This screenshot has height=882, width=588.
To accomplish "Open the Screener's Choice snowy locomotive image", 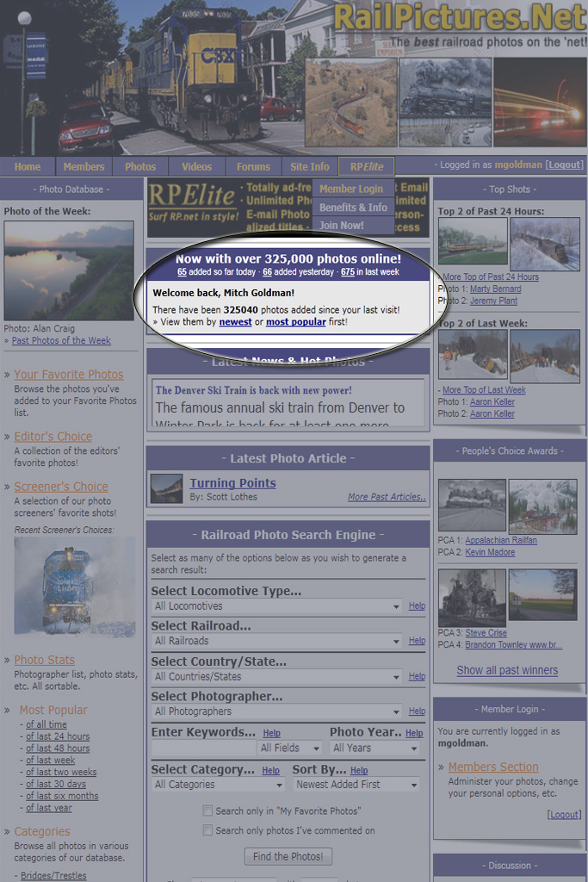I will coord(75,585).
